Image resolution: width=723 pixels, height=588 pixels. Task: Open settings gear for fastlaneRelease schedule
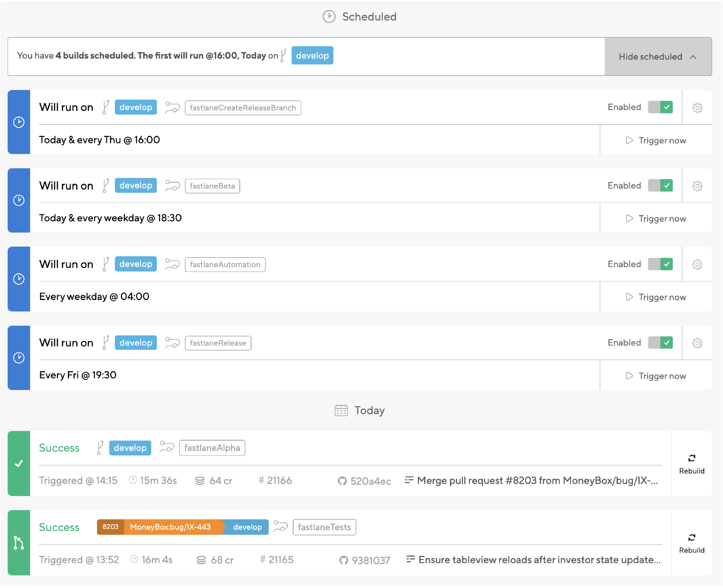pyautogui.click(x=697, y=343)
